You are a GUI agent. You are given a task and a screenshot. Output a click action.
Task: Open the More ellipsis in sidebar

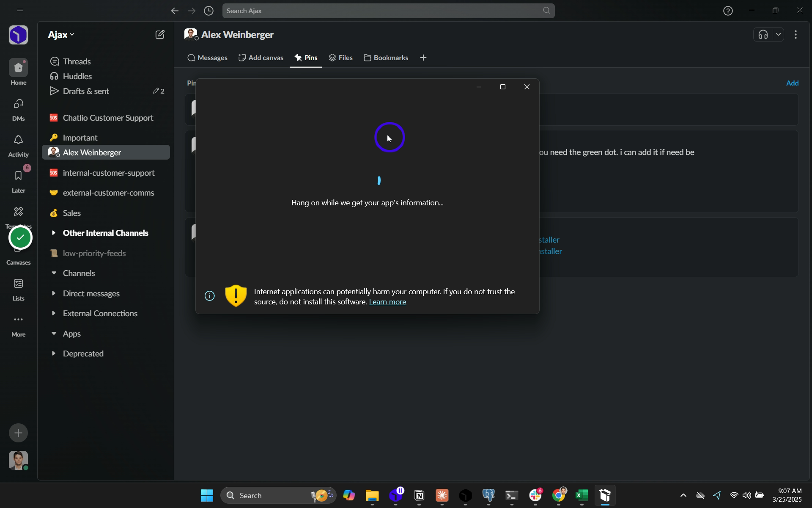pyautogui.click(x=18, y=320)
